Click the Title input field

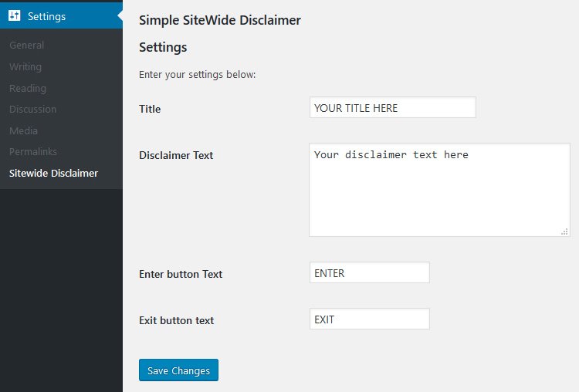[x=393, y=107]
